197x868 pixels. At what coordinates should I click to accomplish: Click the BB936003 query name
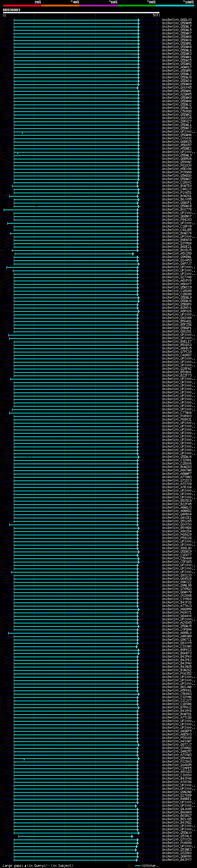pos(11,10)
